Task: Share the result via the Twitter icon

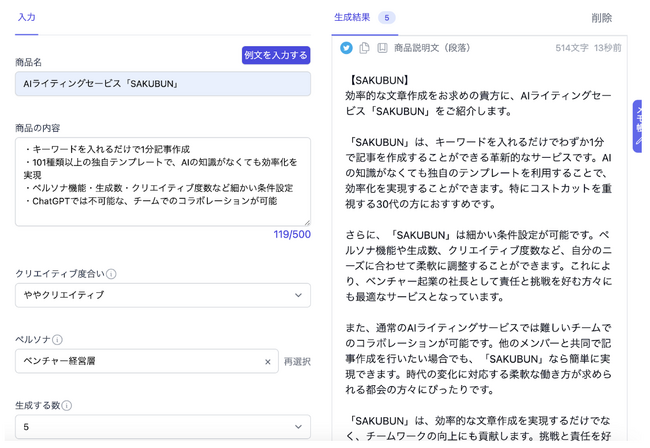Action: tap(346, 48)
